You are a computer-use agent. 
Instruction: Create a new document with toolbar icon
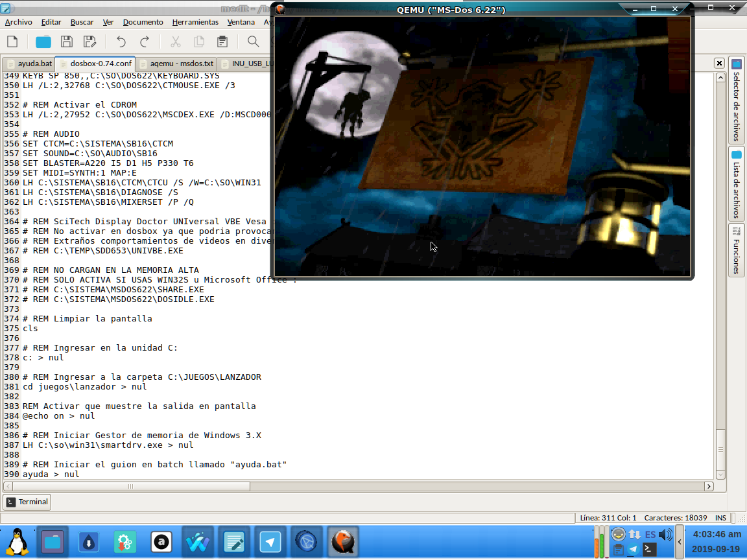[12, 42]
